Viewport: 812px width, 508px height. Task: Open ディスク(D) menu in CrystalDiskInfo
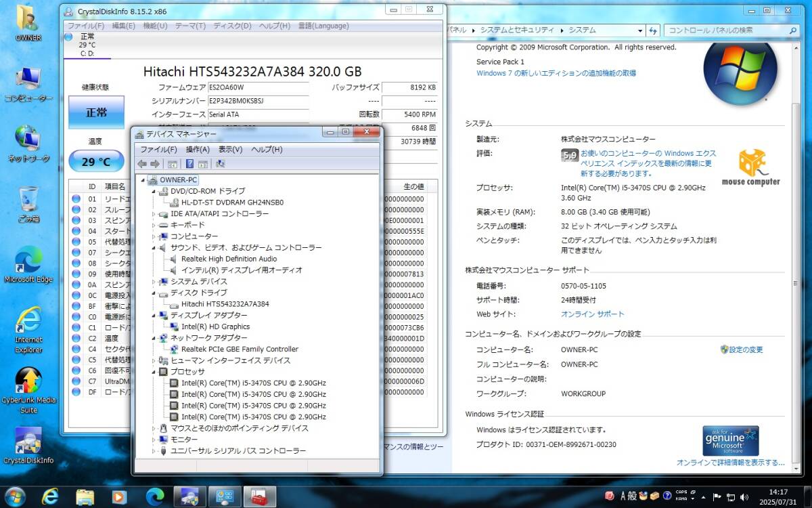[x=232, y=26]
